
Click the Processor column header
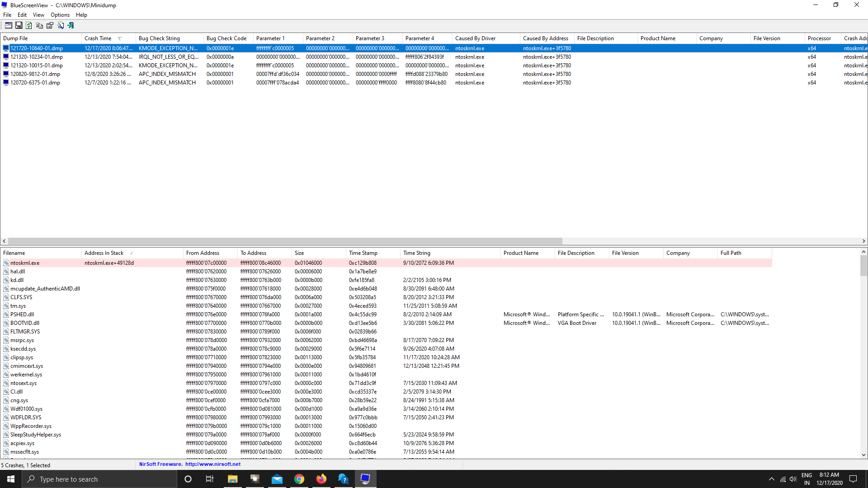tap(823, 38)
